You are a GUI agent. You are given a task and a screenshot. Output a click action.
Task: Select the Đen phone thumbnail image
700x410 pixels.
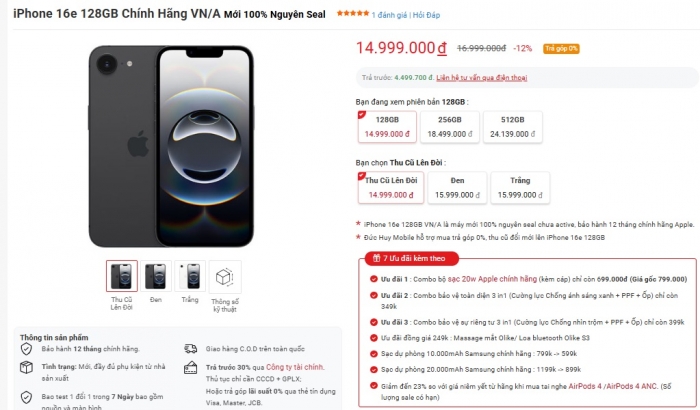(156, 275)
